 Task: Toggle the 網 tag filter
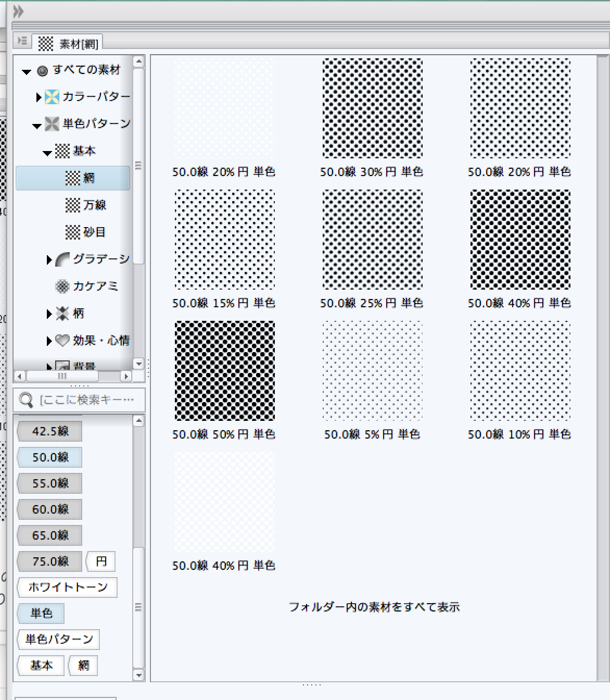click(x=83, y=666)
